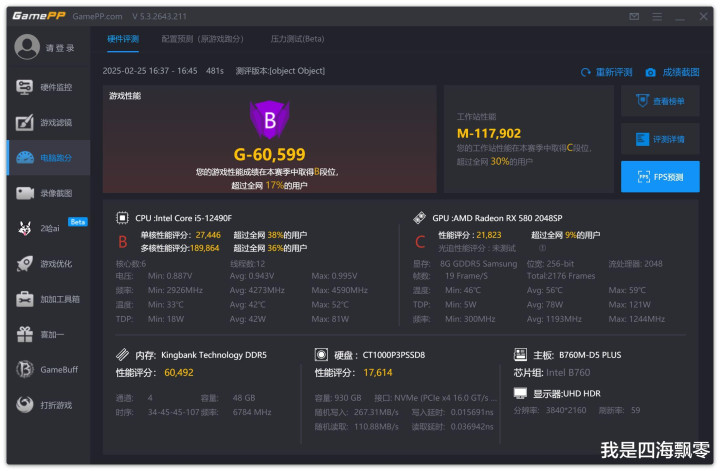This screenshot has height=471, width=720.
Task: Open GameBuff sidebar item
Action: point(48,370)
